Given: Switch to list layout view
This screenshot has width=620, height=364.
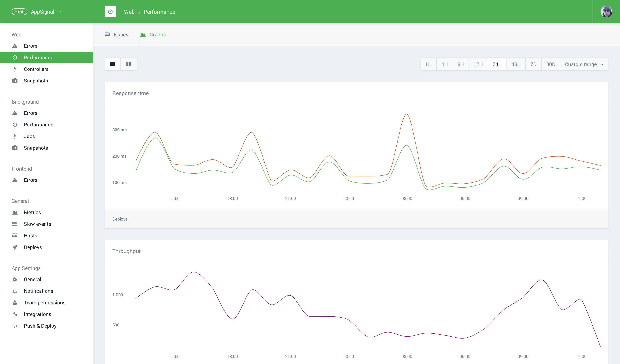Looking at the screenshot, I should pos(112,64).
